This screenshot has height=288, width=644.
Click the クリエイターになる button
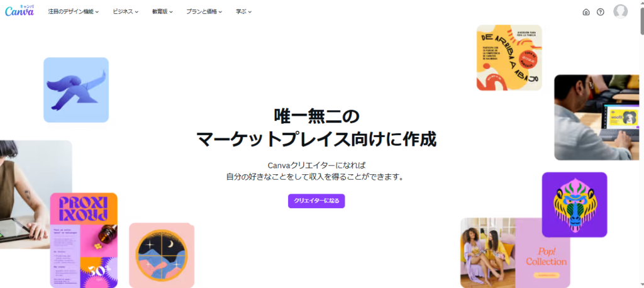pos(316,201)
